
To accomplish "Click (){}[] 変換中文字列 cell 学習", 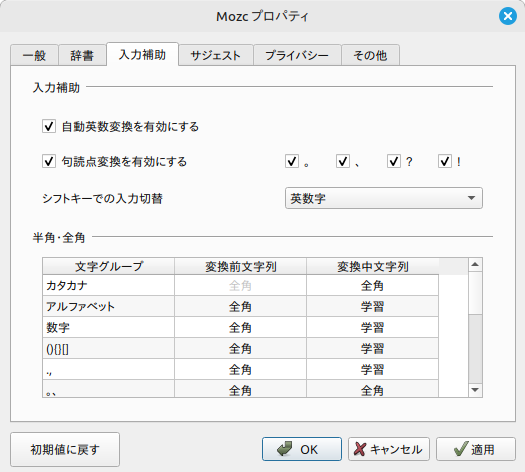I will (372, 348).
